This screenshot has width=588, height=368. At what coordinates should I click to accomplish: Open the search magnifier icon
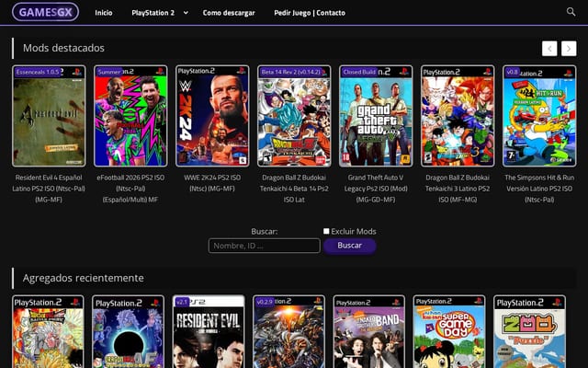coord(571,12)
